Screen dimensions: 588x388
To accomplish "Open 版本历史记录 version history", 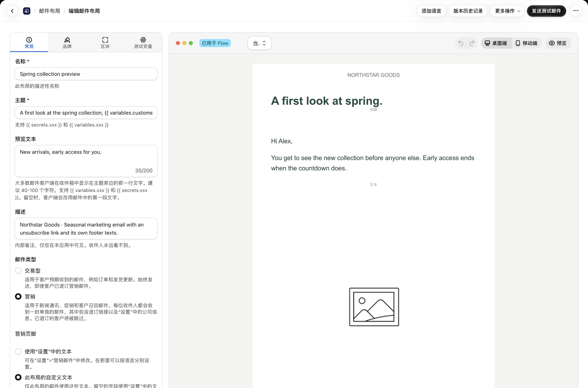I will pyautogui.click(x=468, y=11).
